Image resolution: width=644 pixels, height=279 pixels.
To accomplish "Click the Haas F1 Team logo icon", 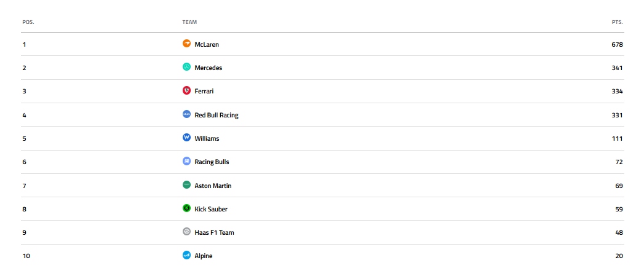I will [186, 232].
